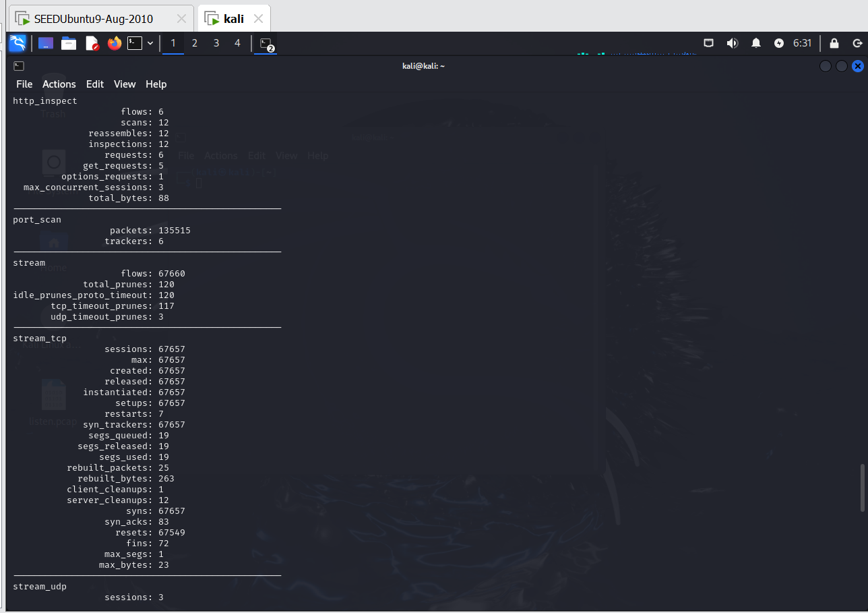Switch to workspace 2
Image resolution: width=868 pixels, height=613 pixels.
(x=195, y=43)
